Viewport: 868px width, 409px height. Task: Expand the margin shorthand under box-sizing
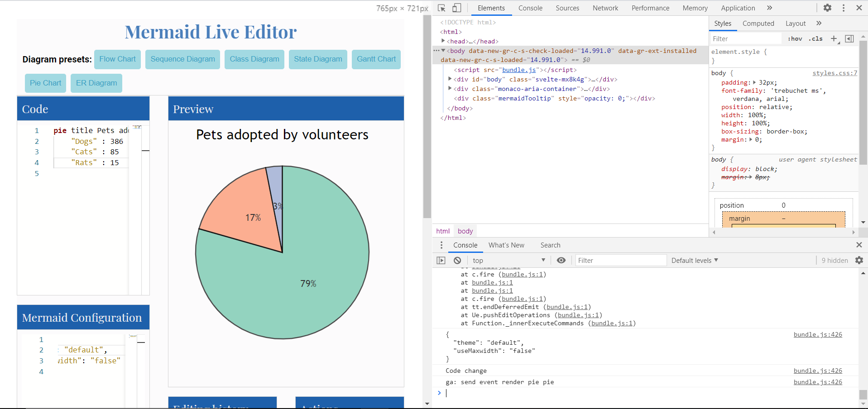pyautogui.click(x=750, y=139)
